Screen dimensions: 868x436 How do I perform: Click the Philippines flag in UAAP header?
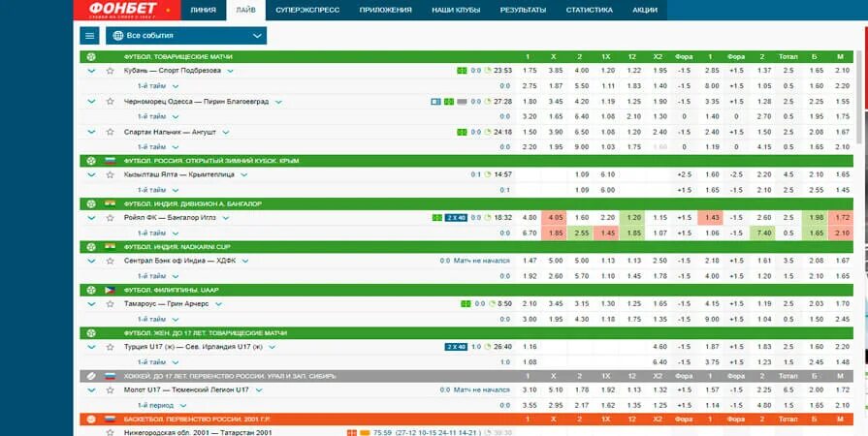coord(111,290)
